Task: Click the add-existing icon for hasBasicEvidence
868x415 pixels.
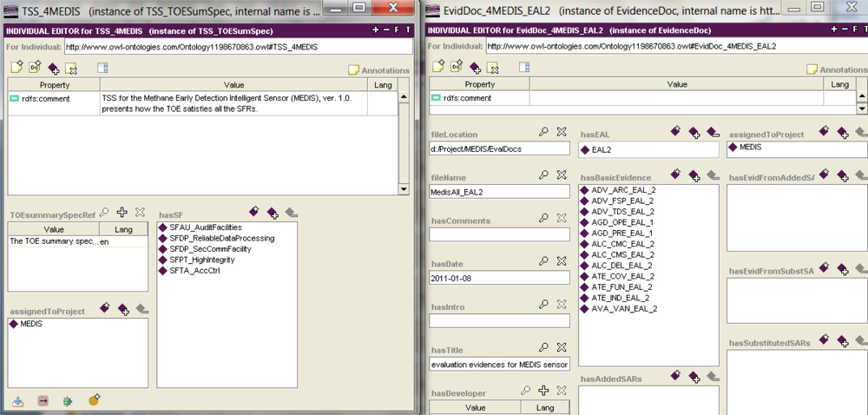Action: pos(694,175)
